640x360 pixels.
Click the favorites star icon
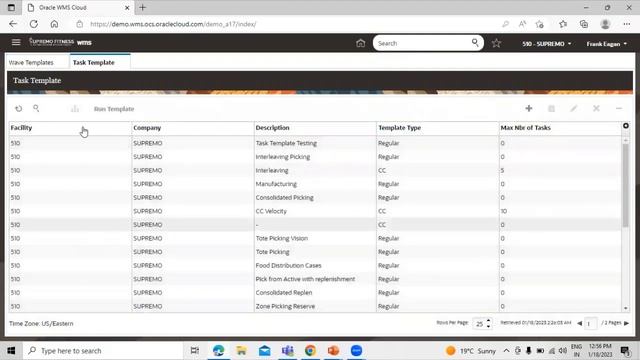pyautogui.click(x=496, y=43)
